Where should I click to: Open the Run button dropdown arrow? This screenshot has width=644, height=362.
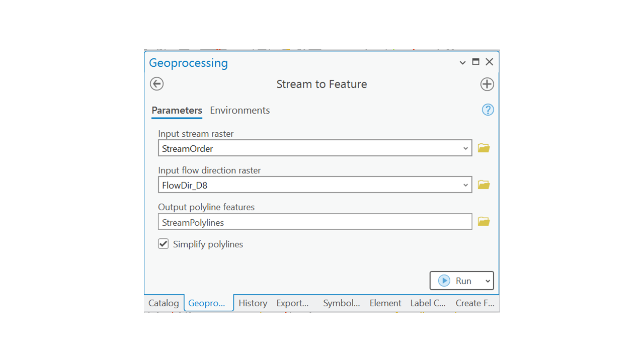click(488, 281)
